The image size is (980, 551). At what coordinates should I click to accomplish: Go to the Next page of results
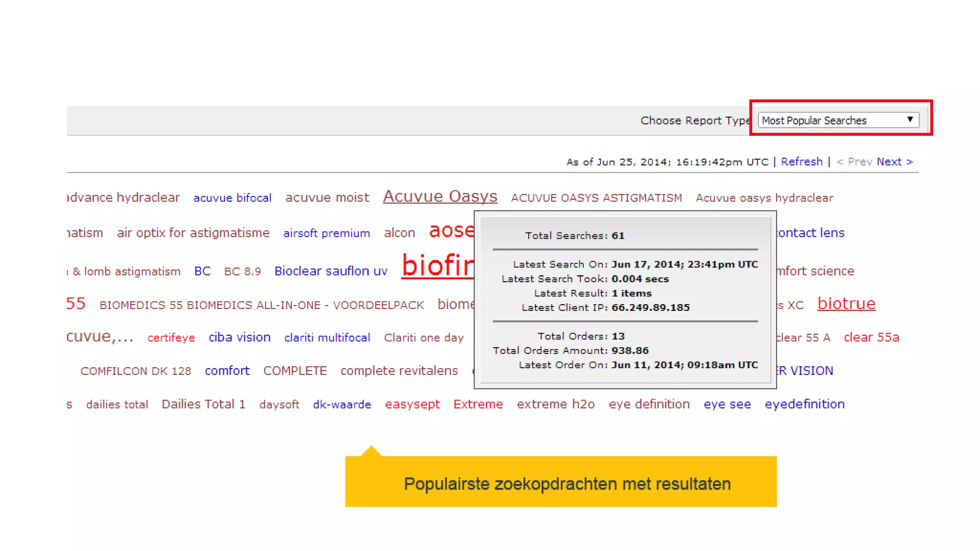click(x=895, y=162)
